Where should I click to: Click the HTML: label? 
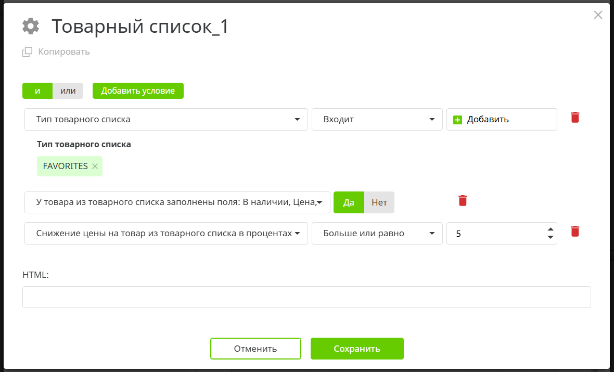[x=35, y=275]
